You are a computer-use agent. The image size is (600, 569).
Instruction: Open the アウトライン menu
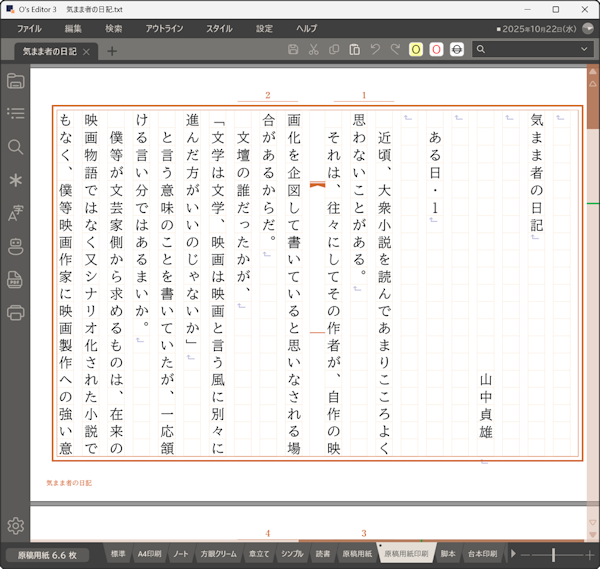click(164, 29)
